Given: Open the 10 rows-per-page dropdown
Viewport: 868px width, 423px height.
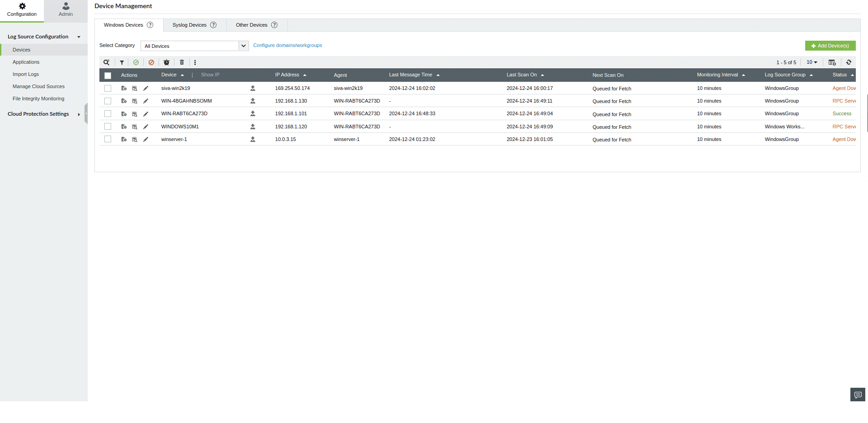Looking at the screenshot, I should [812, 62].
